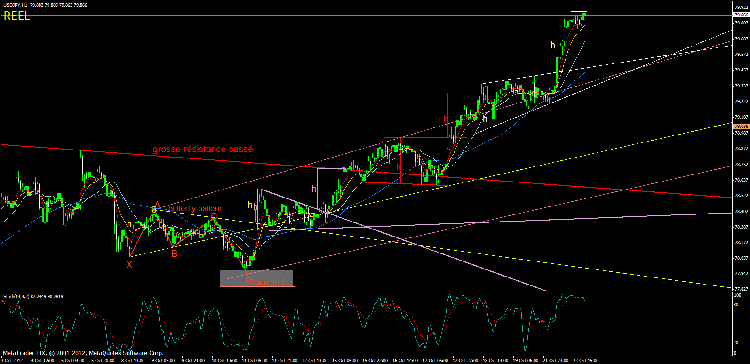Click the orange C point label

click(x=214, y=217)
